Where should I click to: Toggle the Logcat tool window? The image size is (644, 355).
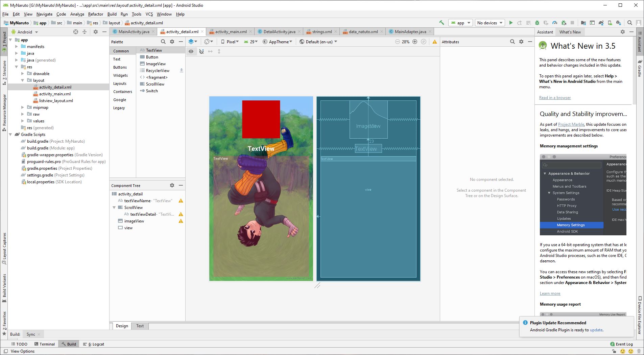[94, 344]
